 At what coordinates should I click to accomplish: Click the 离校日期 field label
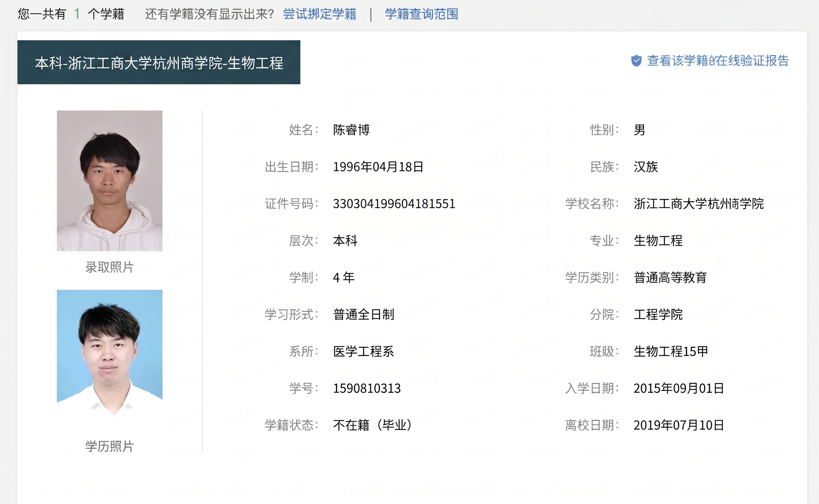point(592,425)
